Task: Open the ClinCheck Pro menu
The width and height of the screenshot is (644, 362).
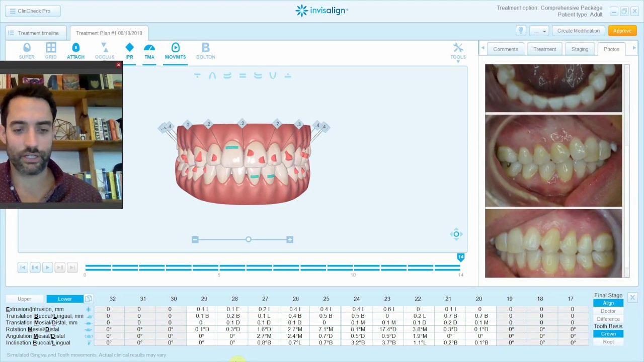Action: 33,11
